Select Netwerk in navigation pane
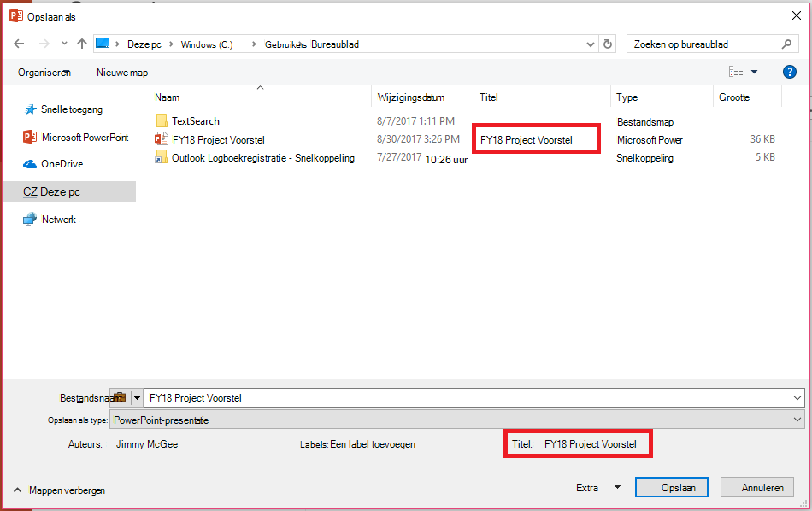812x511 pixels. point(50,220)
